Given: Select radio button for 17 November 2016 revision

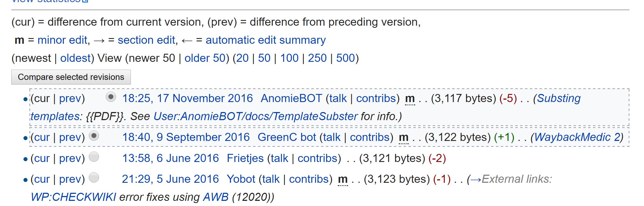Looking at the screenshot, I should [x=111, y=97].
